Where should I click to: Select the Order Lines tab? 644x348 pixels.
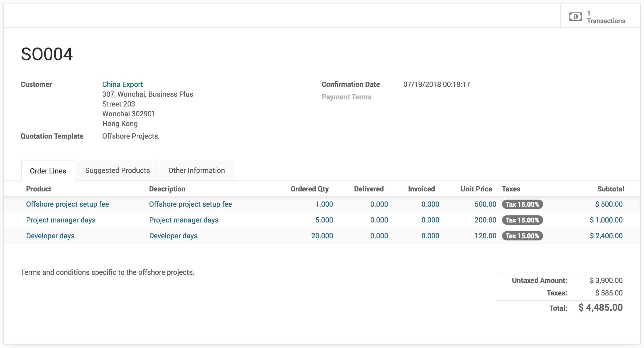pyautogui.click(x=48, y=171)
